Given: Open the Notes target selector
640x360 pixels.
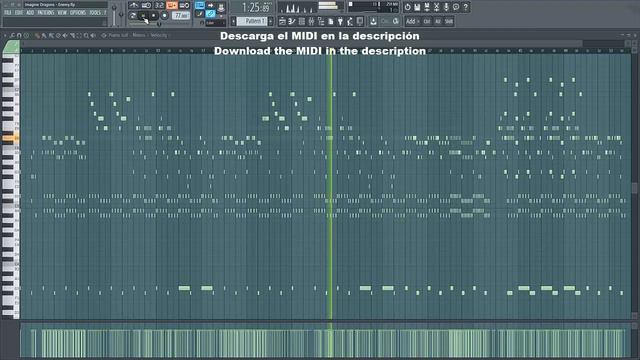Looking at the screenshot, I should [138, 36].
